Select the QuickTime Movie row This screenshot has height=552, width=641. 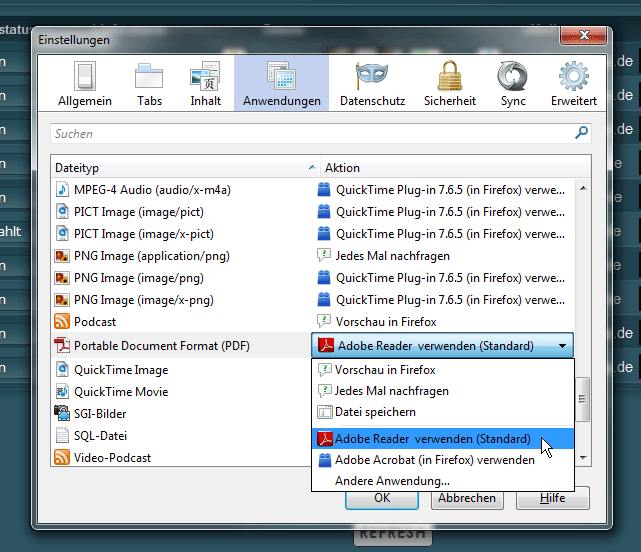click(x=182, y=392)
